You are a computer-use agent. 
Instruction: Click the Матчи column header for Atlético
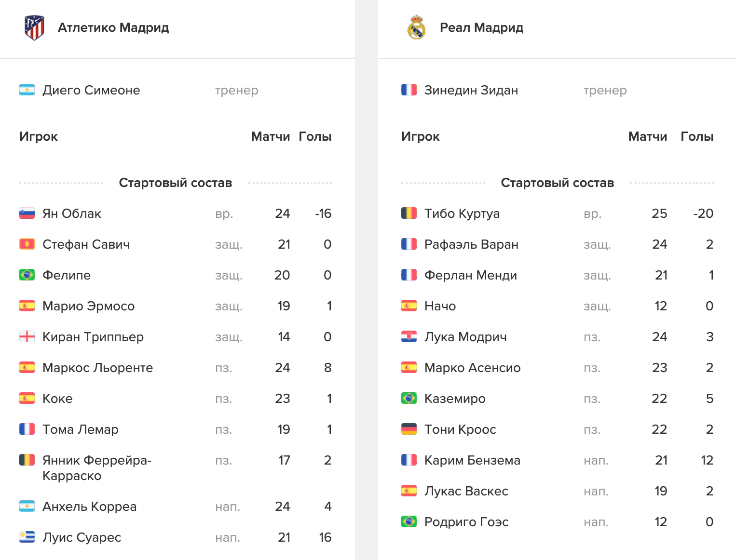(270, 136)
